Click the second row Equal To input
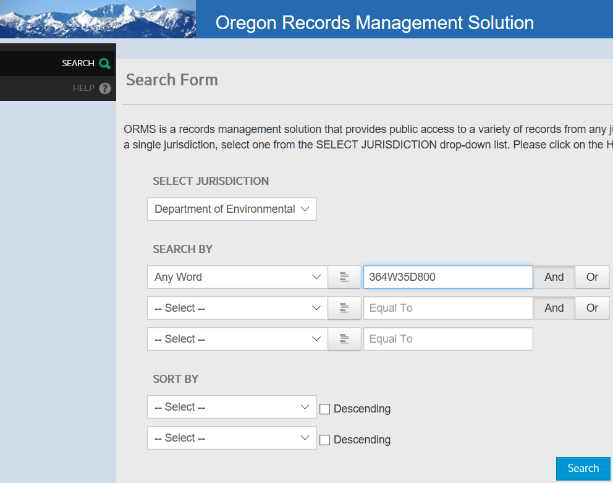This screenshot has width=613, height=483. click(x=447, y=308)
